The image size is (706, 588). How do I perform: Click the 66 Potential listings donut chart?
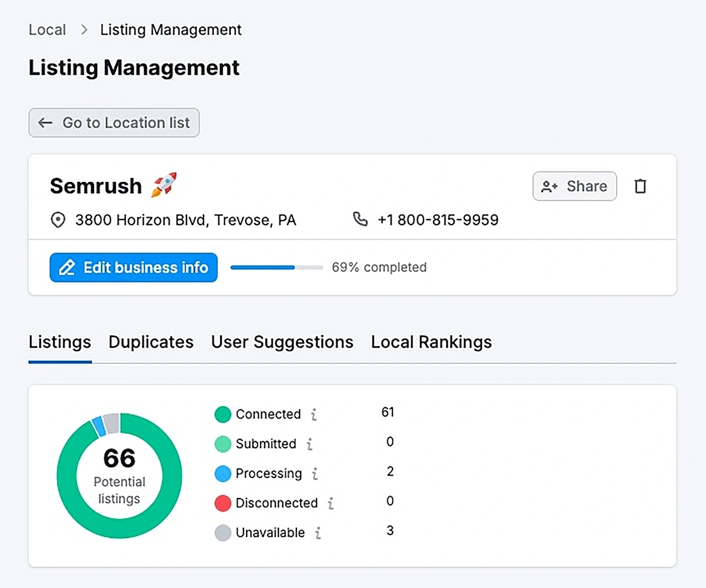coord(119,476)
